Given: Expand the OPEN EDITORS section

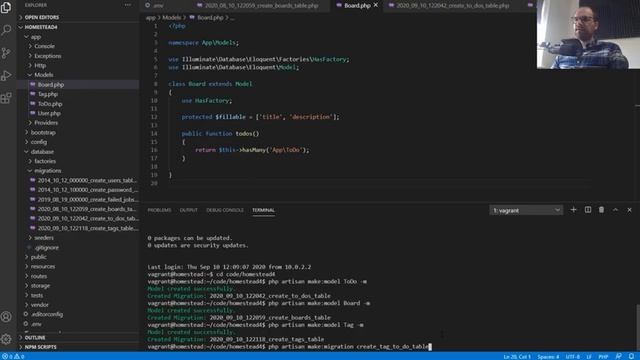Looking at the screenshot, I should coord(78,17).
